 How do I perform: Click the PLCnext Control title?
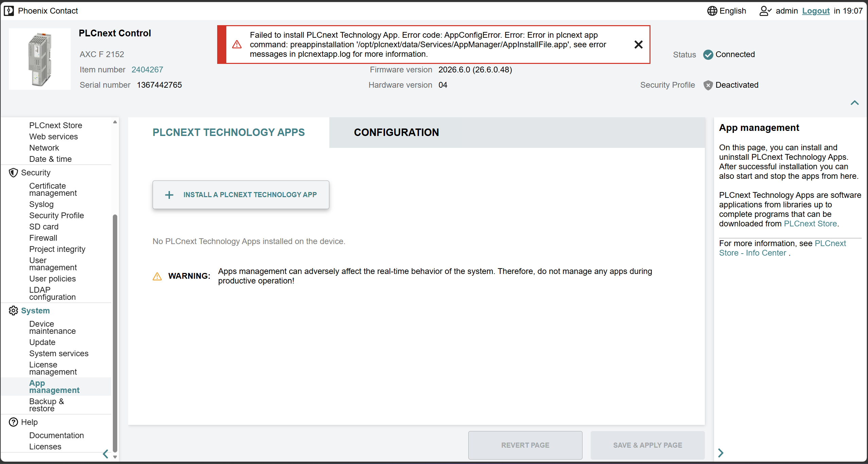click(115, 33)
